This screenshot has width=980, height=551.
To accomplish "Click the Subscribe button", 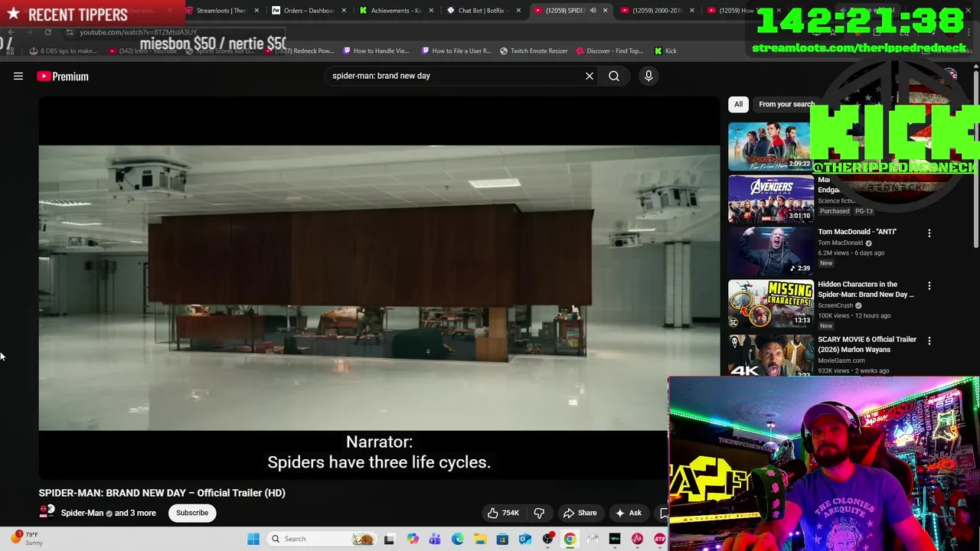I will 192,513.
